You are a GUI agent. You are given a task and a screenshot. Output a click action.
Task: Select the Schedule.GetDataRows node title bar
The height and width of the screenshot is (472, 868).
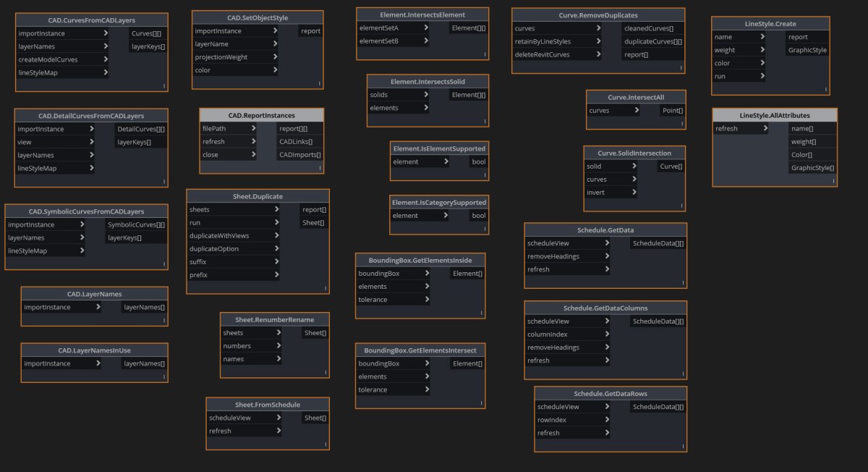[x=609, y=393]
